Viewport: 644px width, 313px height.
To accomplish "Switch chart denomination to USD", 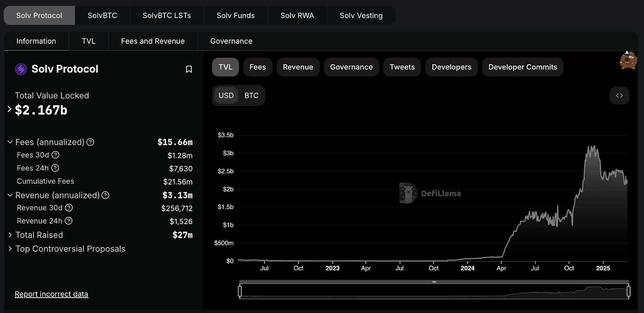I will (226, 96).
